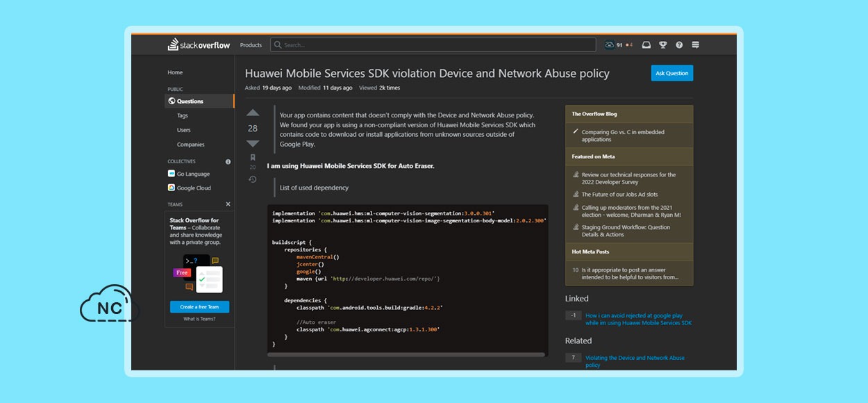Click the -1 score on linked question

pos(573,315)
